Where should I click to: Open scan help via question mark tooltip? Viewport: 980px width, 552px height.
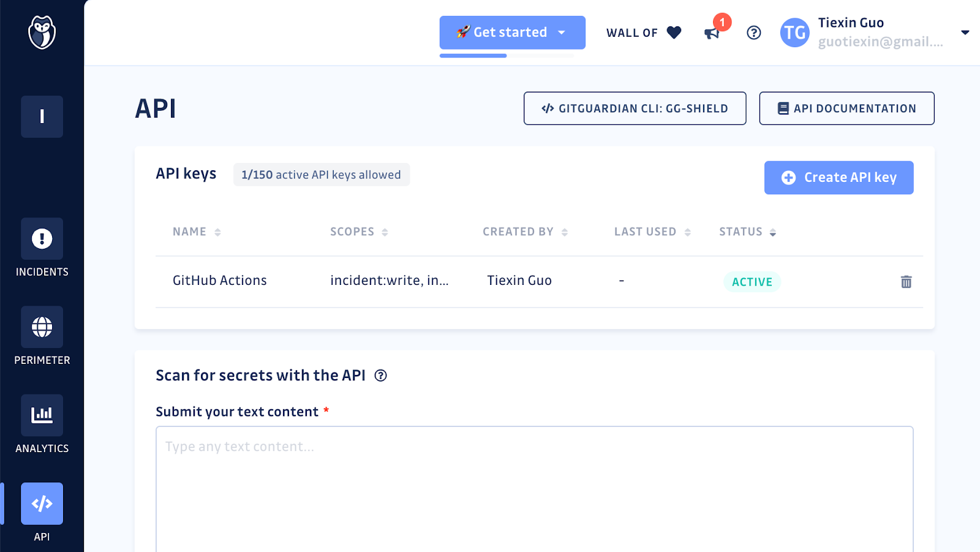pos(381,375)
